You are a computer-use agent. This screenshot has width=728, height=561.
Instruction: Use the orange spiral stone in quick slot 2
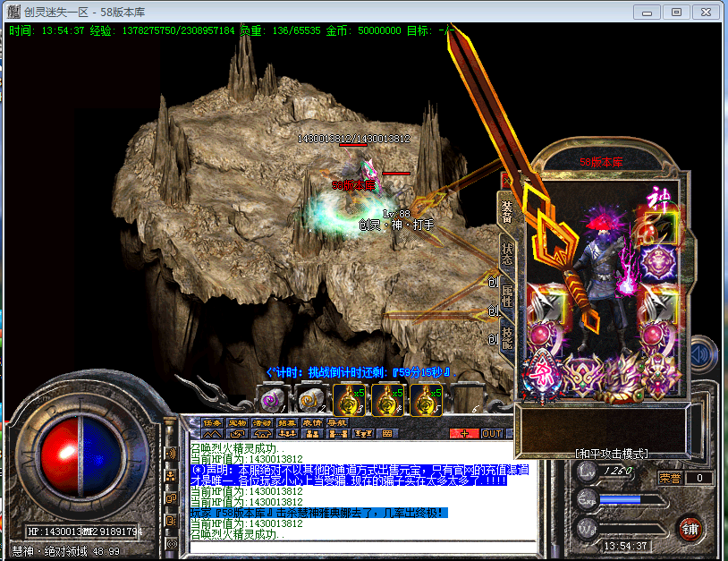pyautogui.click(x=312, y=400)
